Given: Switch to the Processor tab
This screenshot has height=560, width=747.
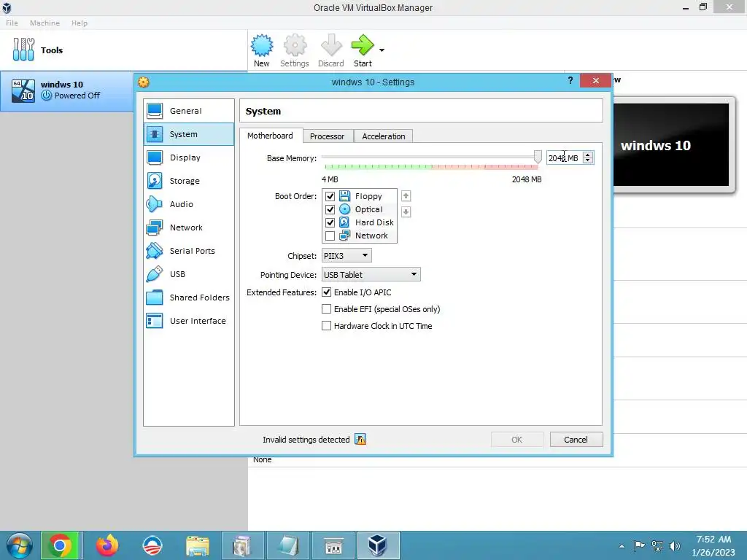Looking at the screenshot, I should click(328, 136).
